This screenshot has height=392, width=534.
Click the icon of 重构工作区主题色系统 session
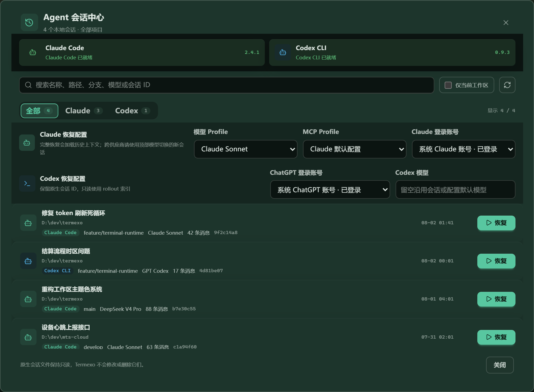click(28, 299)
